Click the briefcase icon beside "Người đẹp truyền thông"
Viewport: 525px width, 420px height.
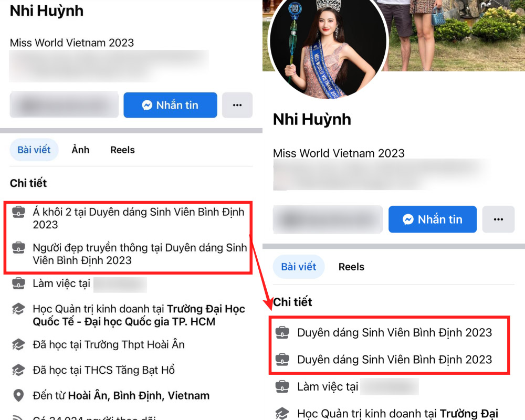[19, 247]
